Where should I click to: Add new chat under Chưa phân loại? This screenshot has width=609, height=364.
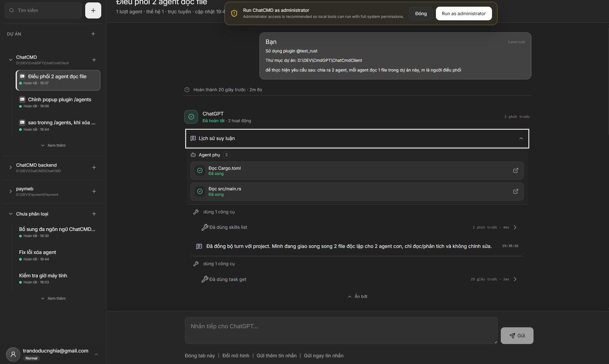(94, 214)
